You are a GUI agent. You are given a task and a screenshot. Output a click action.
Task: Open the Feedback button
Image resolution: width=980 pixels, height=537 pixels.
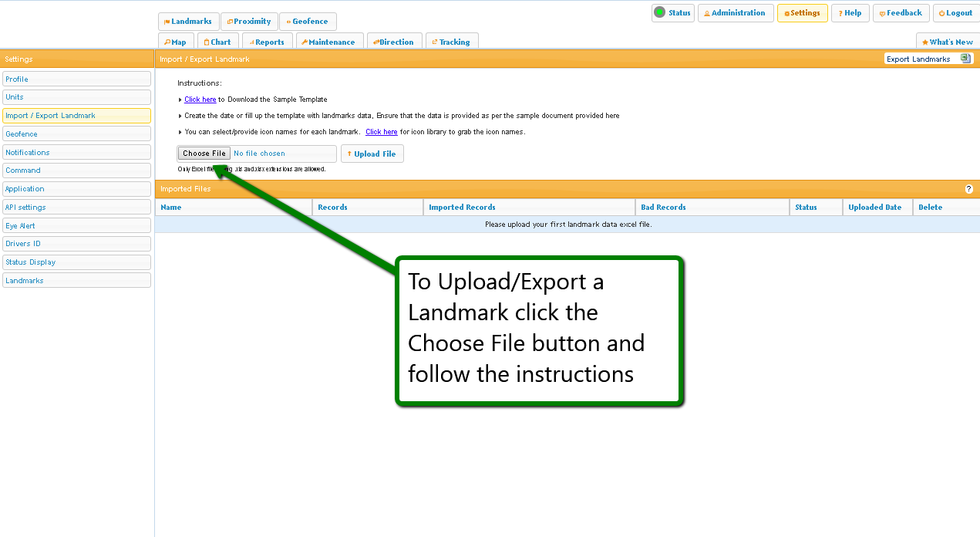coord(900,13)
